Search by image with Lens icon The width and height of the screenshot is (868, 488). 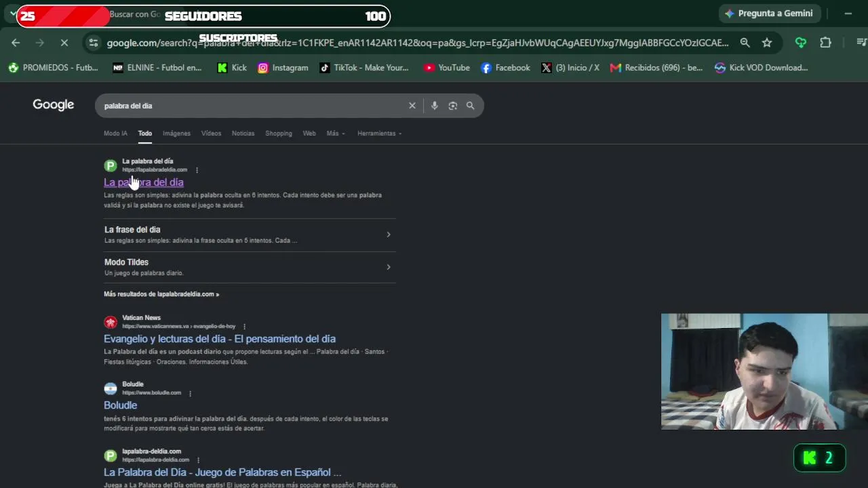click(453, 106)
